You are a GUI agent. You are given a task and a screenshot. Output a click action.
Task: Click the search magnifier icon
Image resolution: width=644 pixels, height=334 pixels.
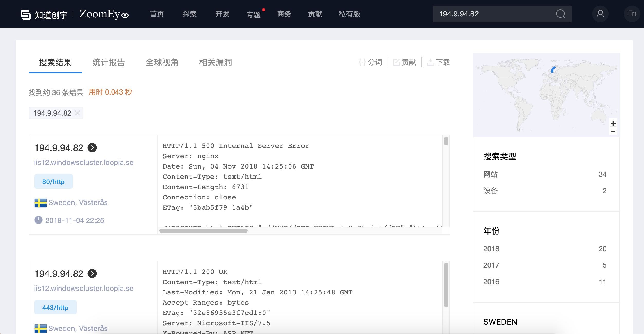(560, 14)
